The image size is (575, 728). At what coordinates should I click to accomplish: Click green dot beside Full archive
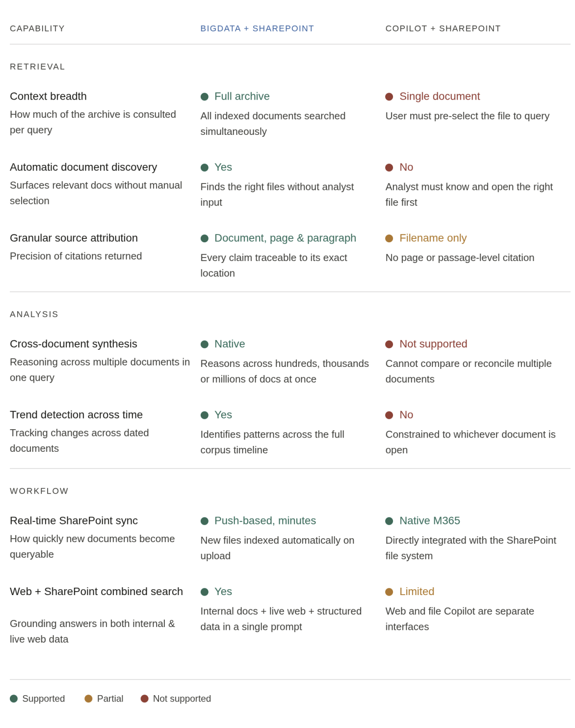click(x=205, y=97)
